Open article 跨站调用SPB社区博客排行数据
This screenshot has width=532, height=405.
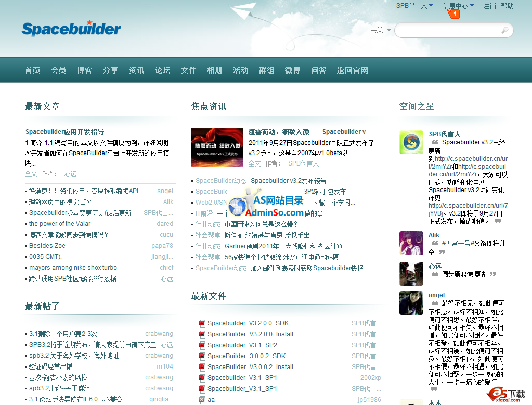pos(73,279)
